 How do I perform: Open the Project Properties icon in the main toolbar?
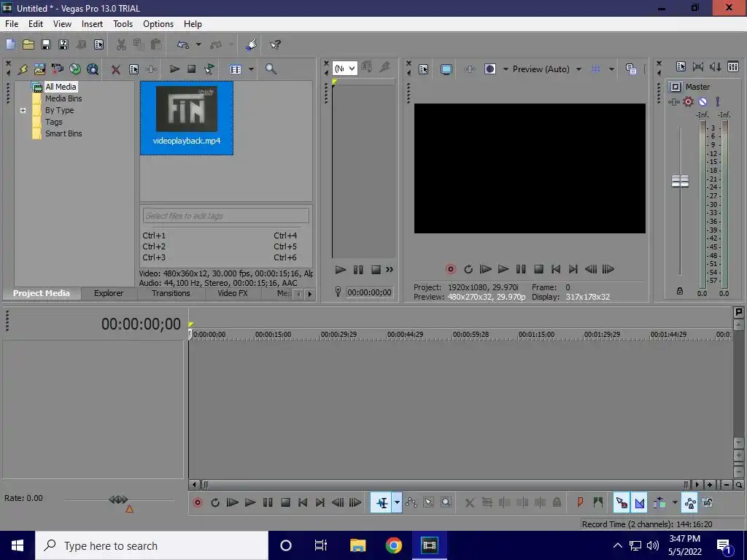98,44
